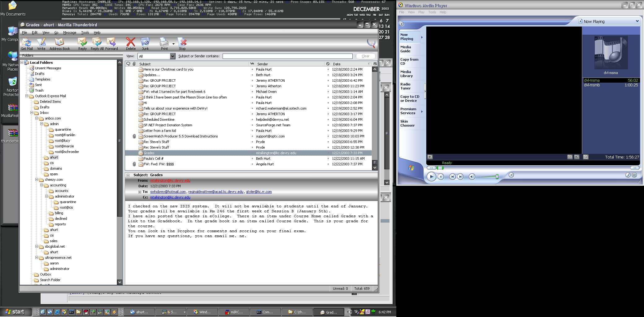Screen dimensions: 644x317
Task: Click the Media Player fast forward button
Action: (x=635, y=168)
